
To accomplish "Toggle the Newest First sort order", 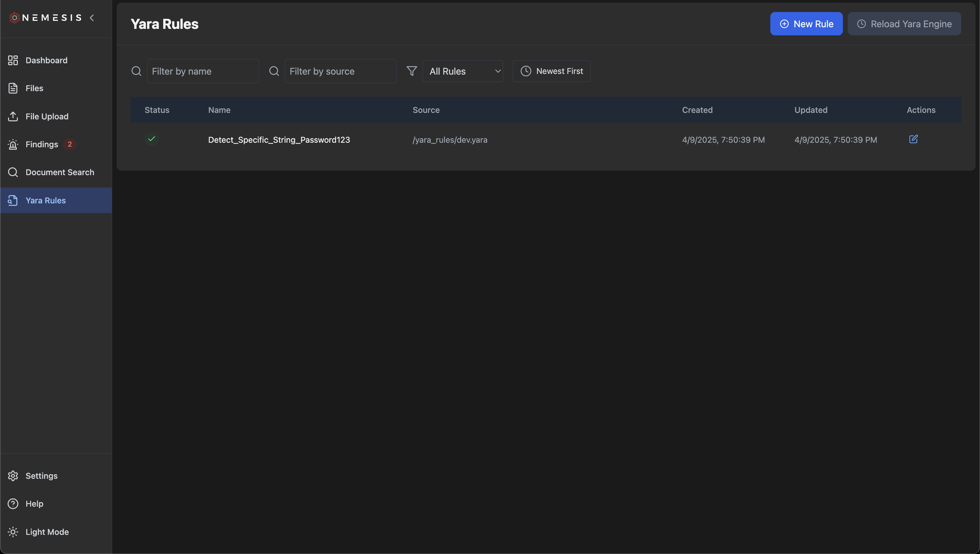I will pyautogui.click(x=551, y=71).
